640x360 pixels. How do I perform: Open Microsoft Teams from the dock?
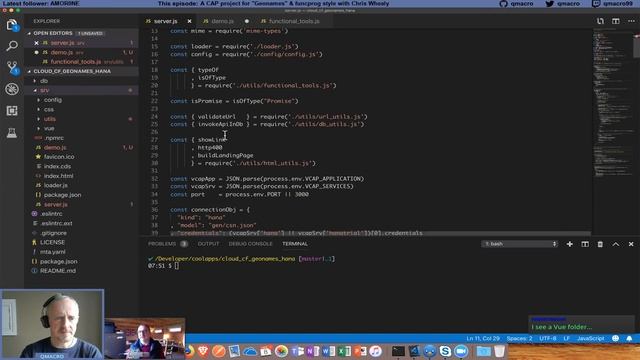coord(297,351)
